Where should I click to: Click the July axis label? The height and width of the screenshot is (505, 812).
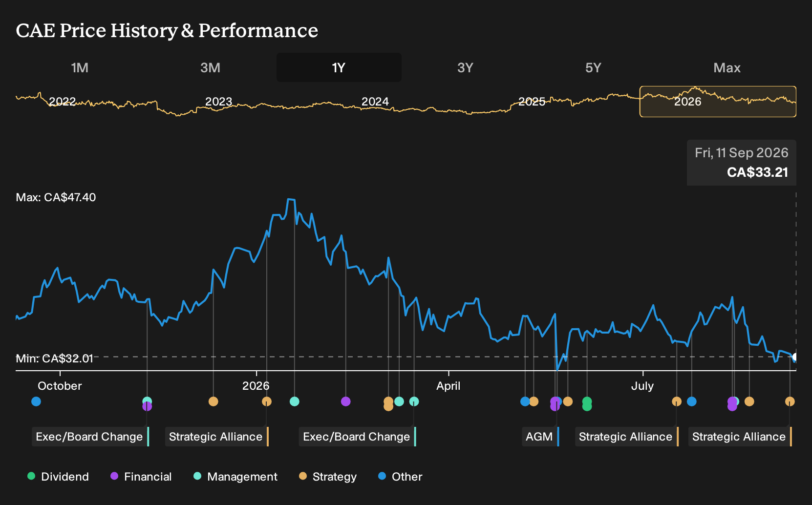[x=642, y=386]
